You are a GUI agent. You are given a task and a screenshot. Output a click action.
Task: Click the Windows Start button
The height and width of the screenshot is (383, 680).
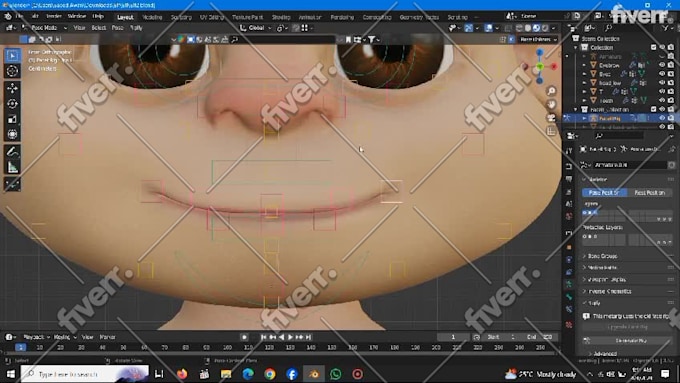coord(10,373)
